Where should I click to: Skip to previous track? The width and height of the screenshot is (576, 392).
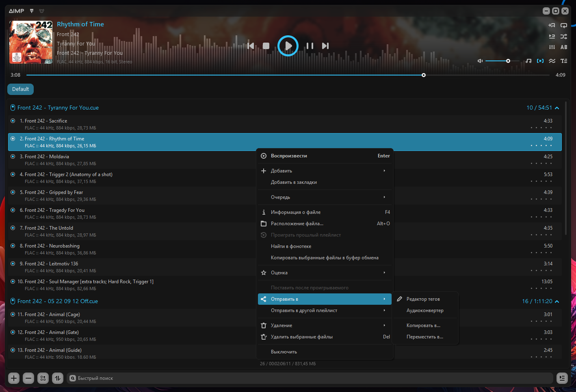251,46
